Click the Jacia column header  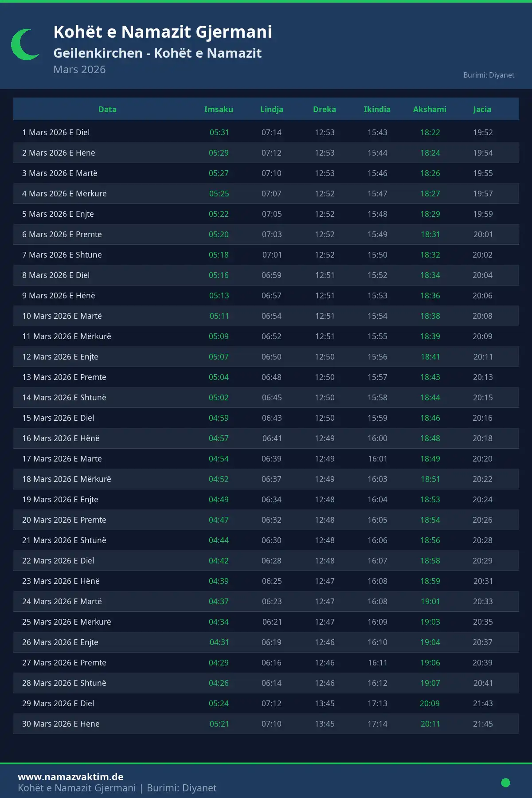coord(482,110)
